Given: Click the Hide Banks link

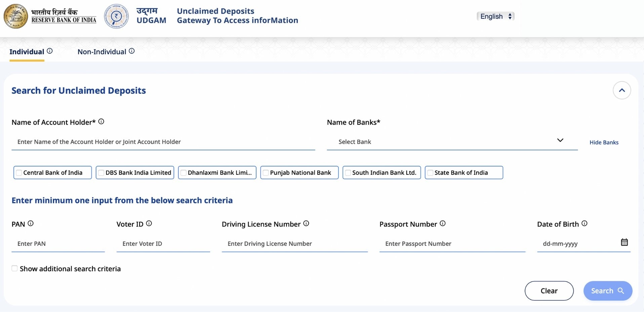Looking at the screenshot, I should point(604,143).
